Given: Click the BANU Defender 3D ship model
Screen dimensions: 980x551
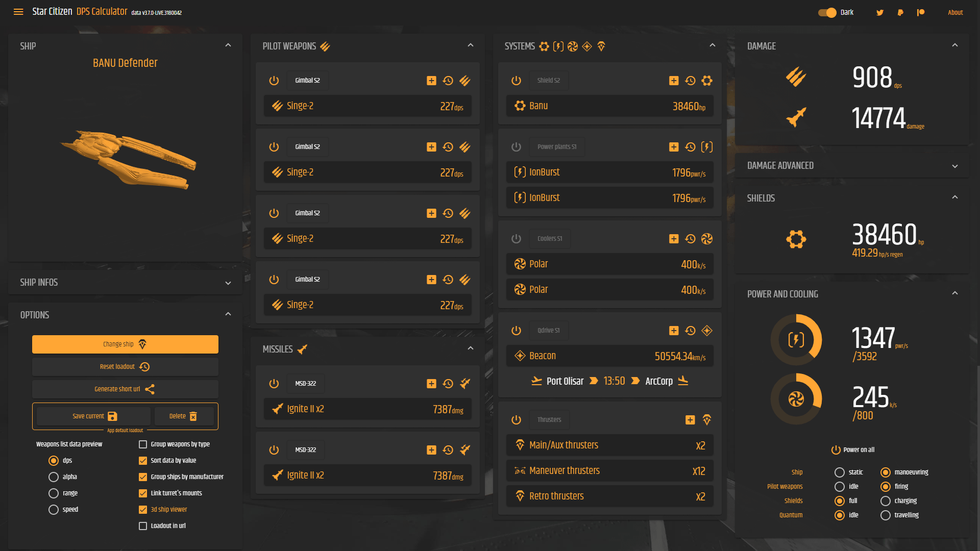Looking at the screenshot, I should pos(129,160).
